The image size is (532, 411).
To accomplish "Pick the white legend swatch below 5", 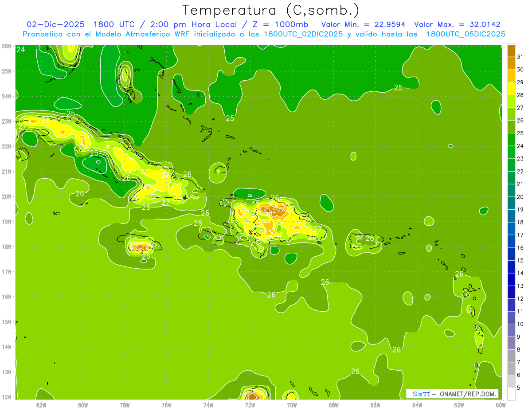I will (511, 394).
